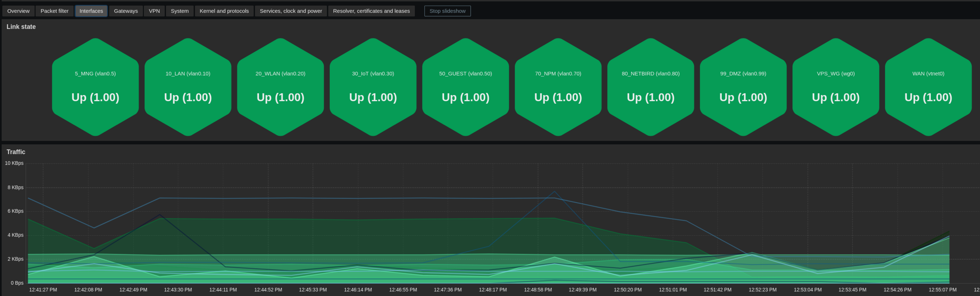Viewport: 980px width, 296px height.
Task: Click the Link state panel title
Action: pos(21,27)
